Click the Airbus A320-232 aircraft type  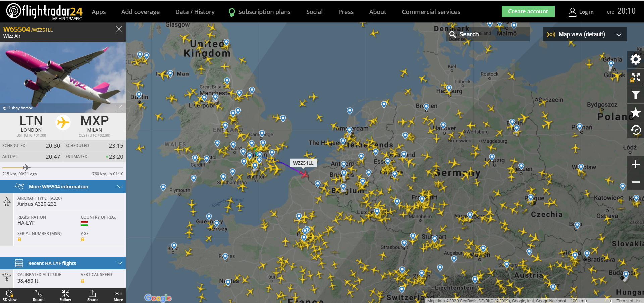pos(37,204)
